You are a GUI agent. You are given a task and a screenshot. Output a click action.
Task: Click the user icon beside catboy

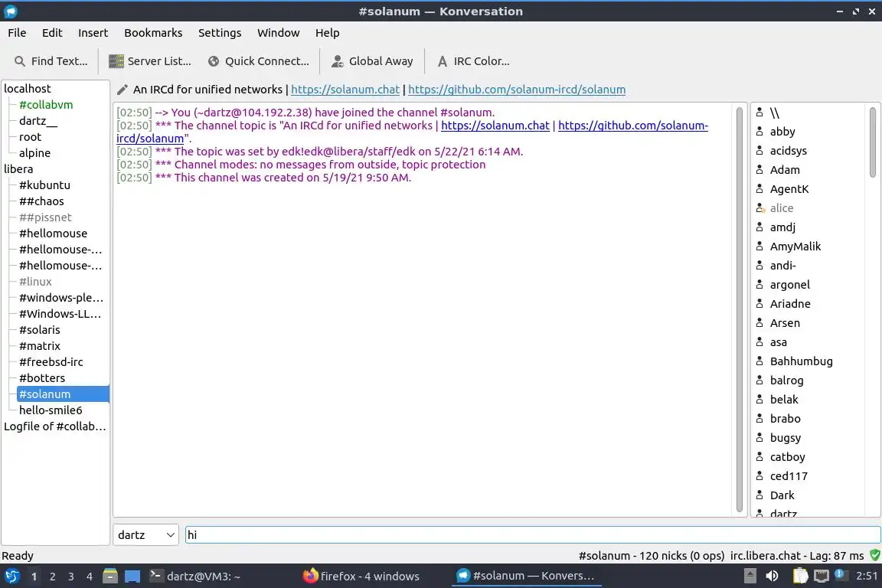[759, 456]
